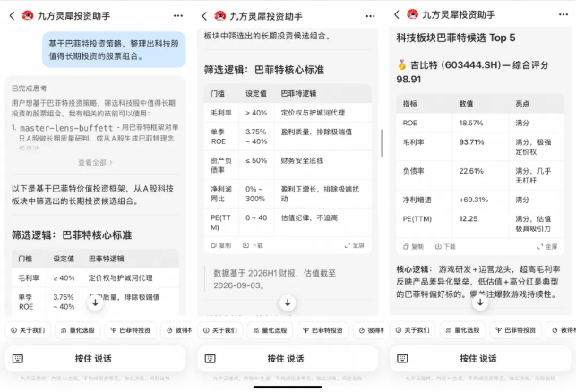Tap net profit growth +69.31% cell
The width and height of the screenshot is (576, 392).
pos(480,200)
